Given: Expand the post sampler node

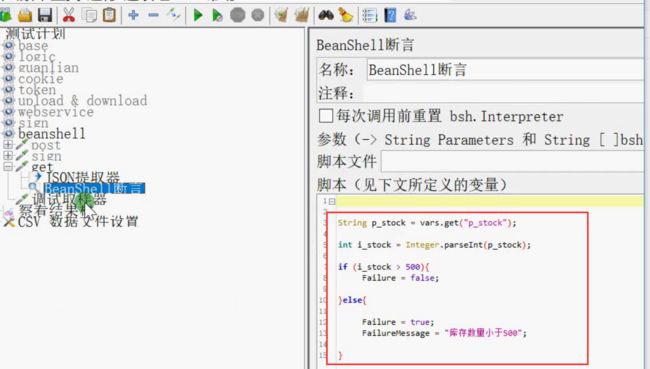Looking at the screenshot, I should pyautogui.click(x=7, y=145).
